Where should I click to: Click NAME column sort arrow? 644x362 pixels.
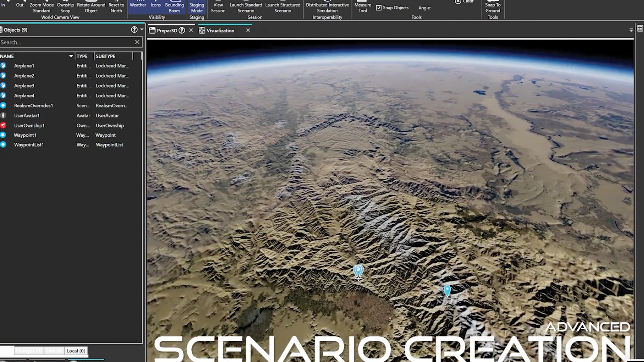pyautogui.click(x=71, y=56)
